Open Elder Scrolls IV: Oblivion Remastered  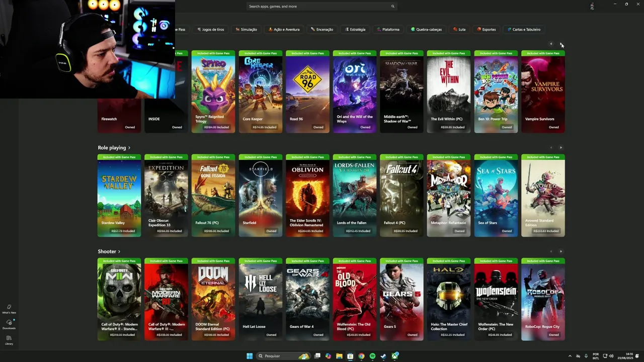tap(307, 196)
